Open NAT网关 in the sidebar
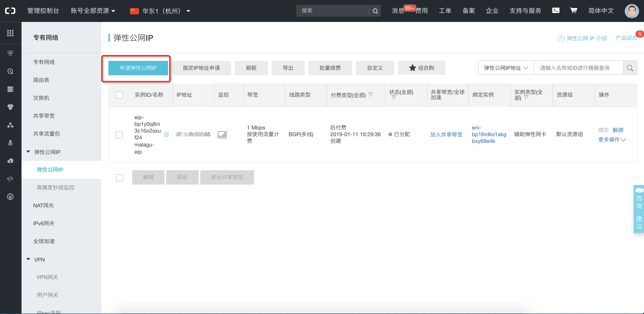The height and width of the screenshot is (314, 644). tap(43, 205)
